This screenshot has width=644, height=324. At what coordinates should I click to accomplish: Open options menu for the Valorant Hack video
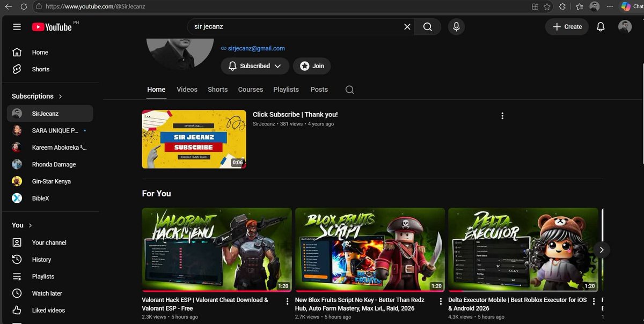pyautogui.click(x=287, y=301)
